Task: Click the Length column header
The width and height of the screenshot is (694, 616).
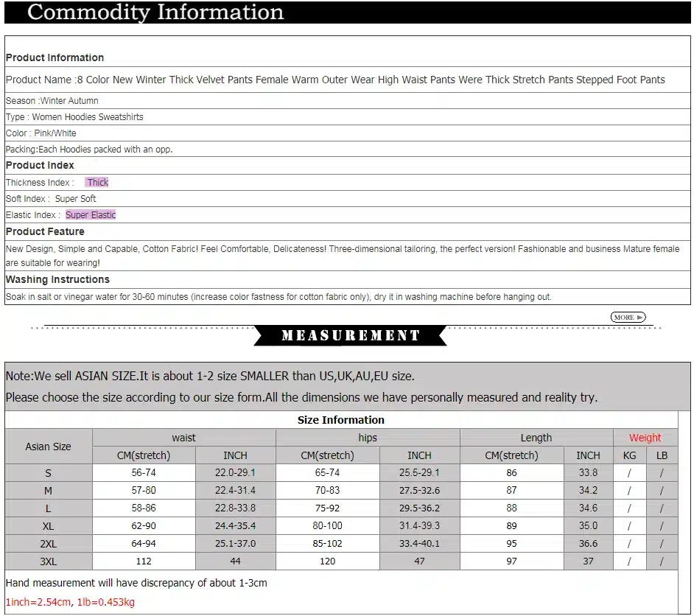Action: pos(536,438)
